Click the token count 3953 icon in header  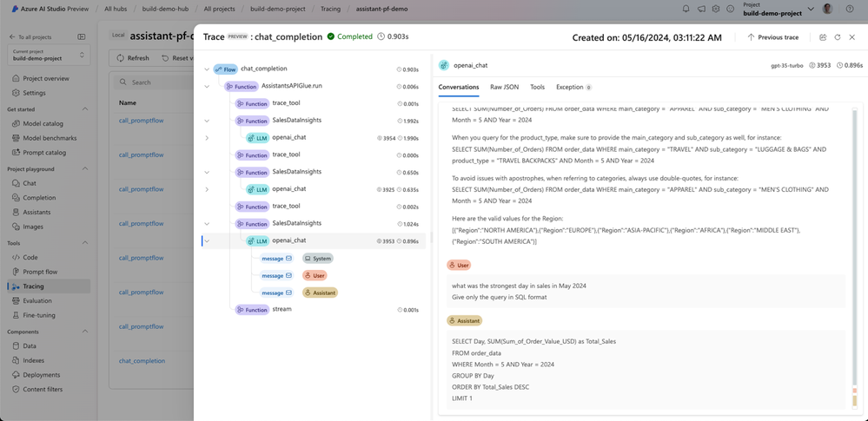coord(812,65)
